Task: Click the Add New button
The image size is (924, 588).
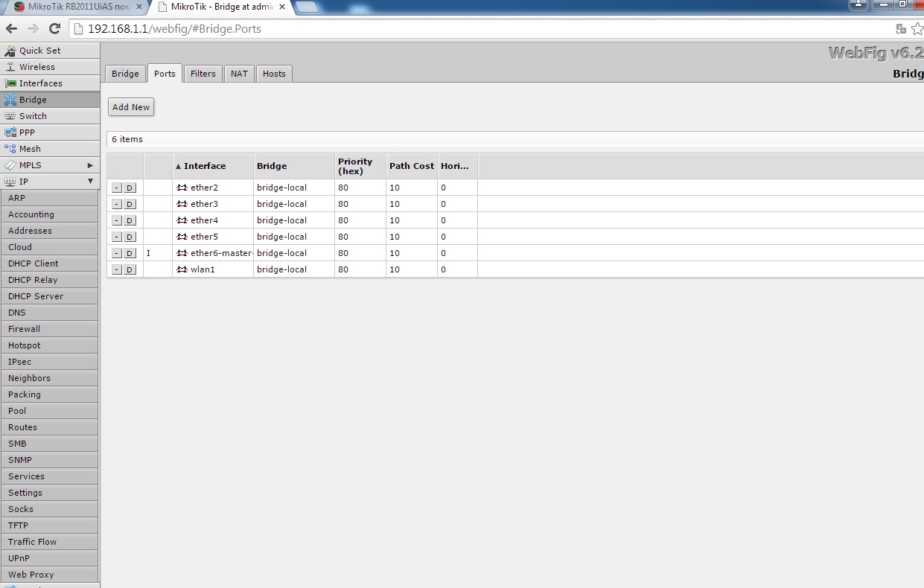Action: click(x=131, y=107)
